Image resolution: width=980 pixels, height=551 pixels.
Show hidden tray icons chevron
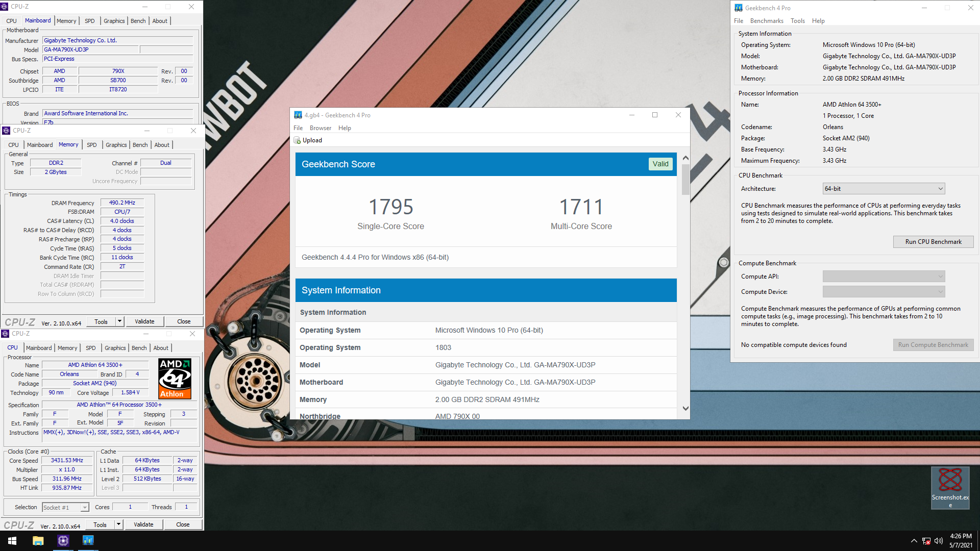point(914,541)
